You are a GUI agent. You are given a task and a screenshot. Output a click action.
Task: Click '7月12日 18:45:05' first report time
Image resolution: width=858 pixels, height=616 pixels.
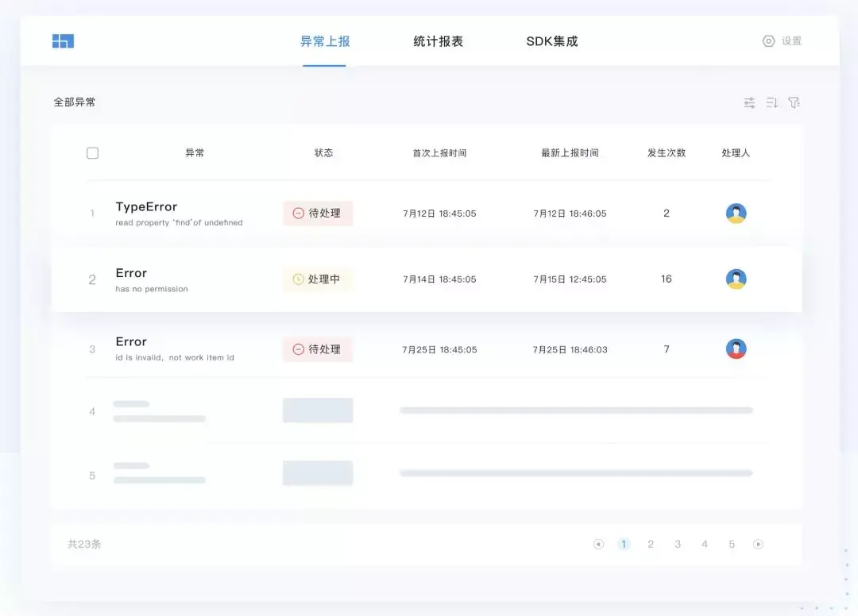439,214
